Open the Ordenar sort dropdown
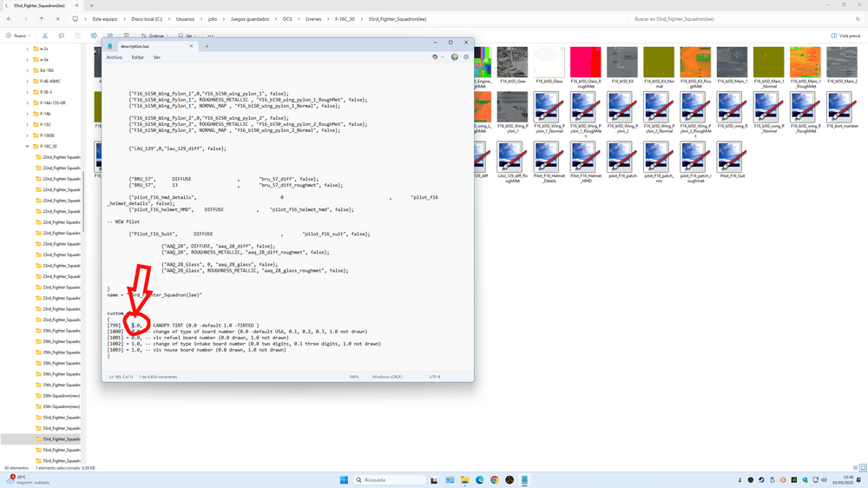 point(155,36)
